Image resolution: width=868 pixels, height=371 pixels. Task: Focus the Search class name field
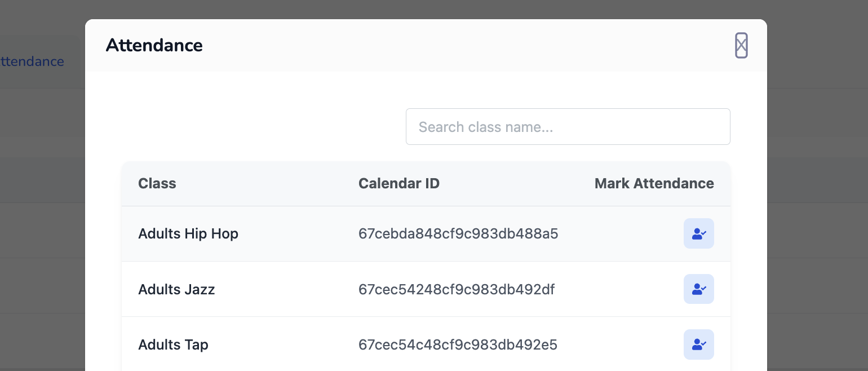568,126
